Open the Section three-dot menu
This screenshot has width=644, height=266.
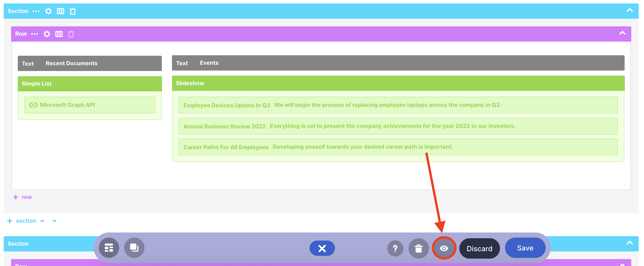36,11
